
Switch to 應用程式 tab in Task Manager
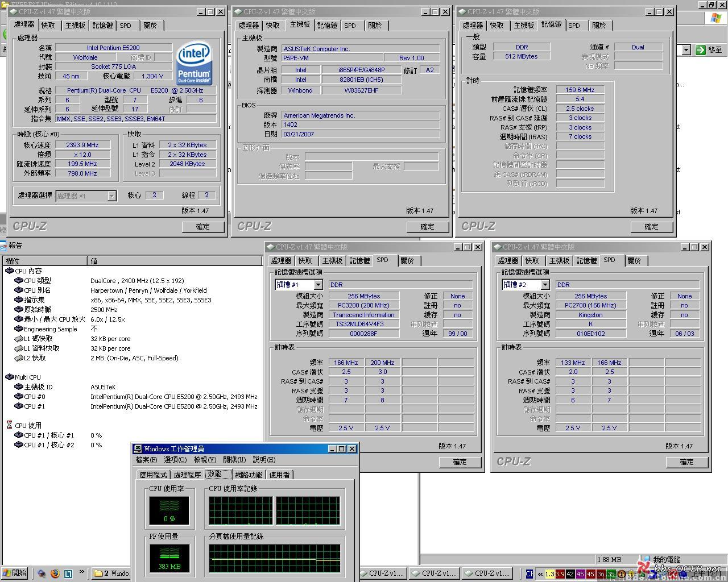[x=154, y=475]
